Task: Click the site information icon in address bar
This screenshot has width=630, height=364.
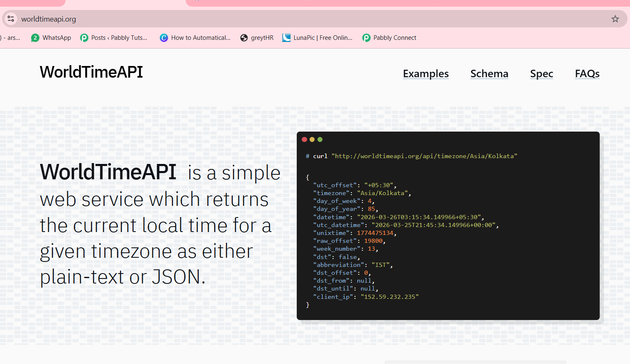Action: click(x=11, y=19)
